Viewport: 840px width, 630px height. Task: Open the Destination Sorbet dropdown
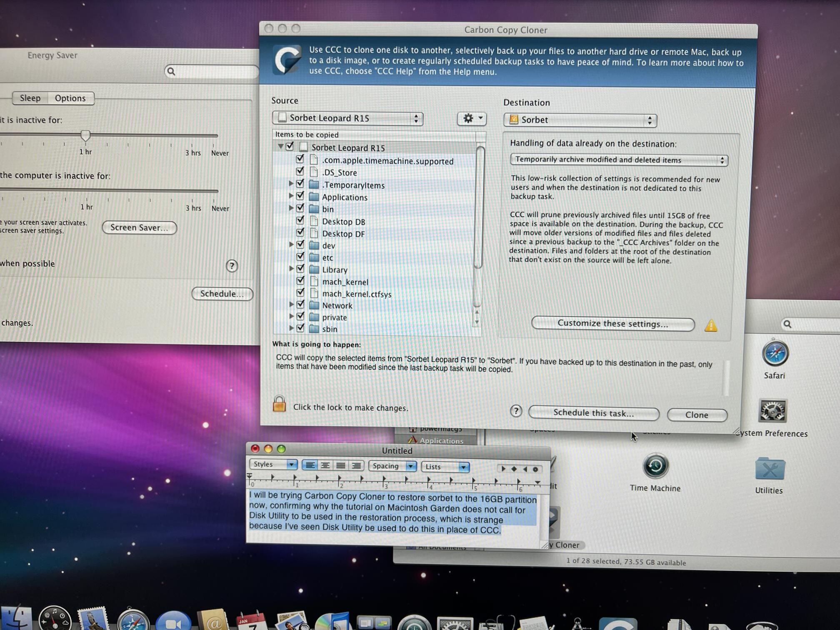[580, 120]
